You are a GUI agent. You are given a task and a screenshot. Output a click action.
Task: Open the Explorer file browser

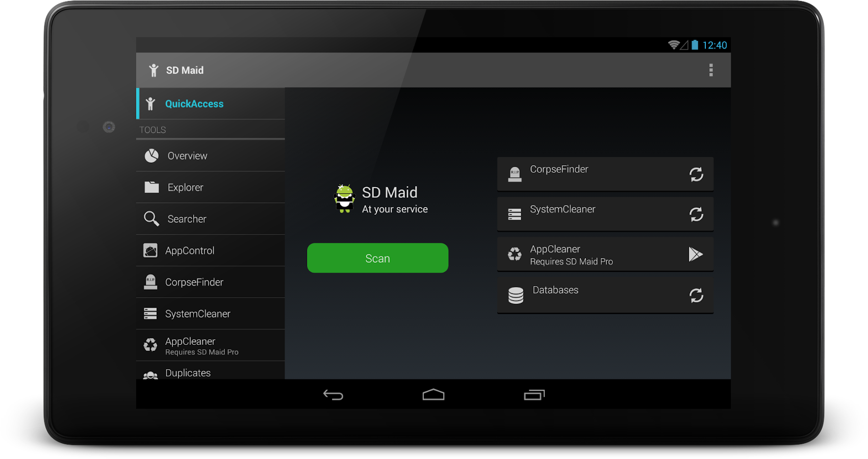[185, 187]
